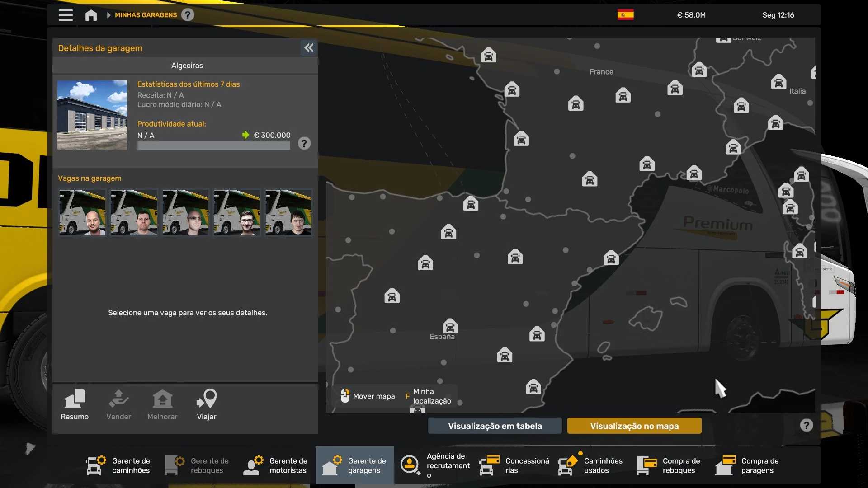The width and height of the screenshot is (868, 488).
Task: Switch to Visualização no mapa
Action: point(634,426)
